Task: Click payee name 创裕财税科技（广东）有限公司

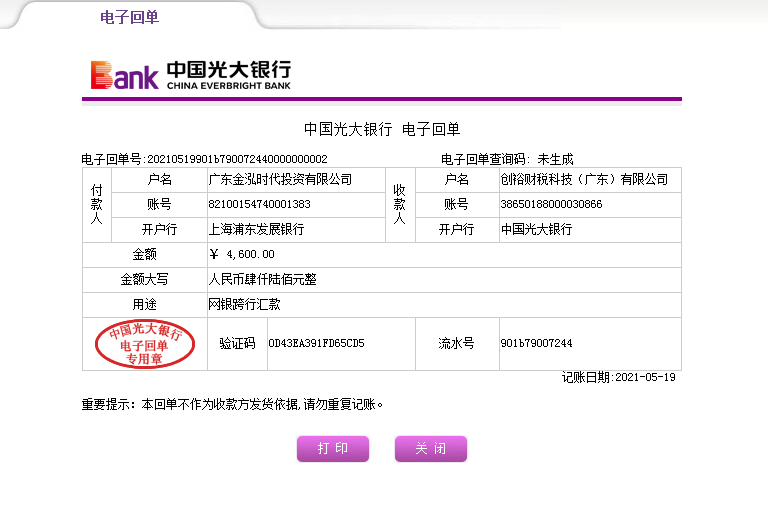Action: [x=584, y=179]
